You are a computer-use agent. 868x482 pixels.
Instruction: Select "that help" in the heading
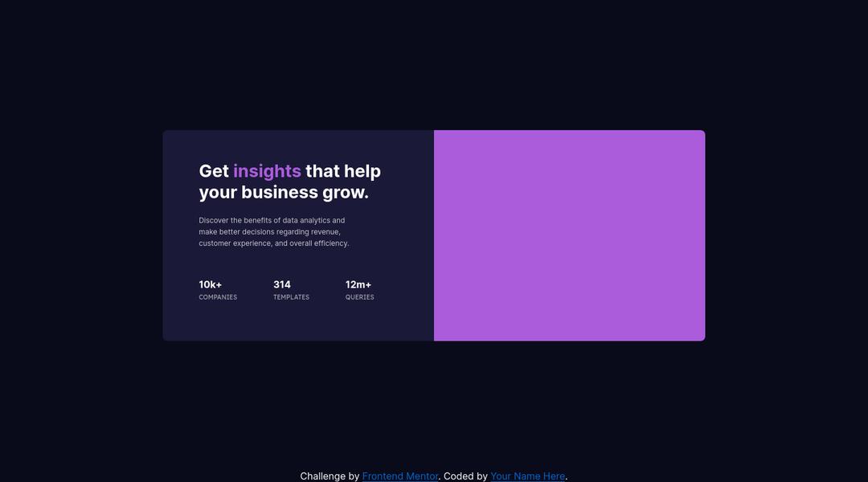click(x=343, y=171)
